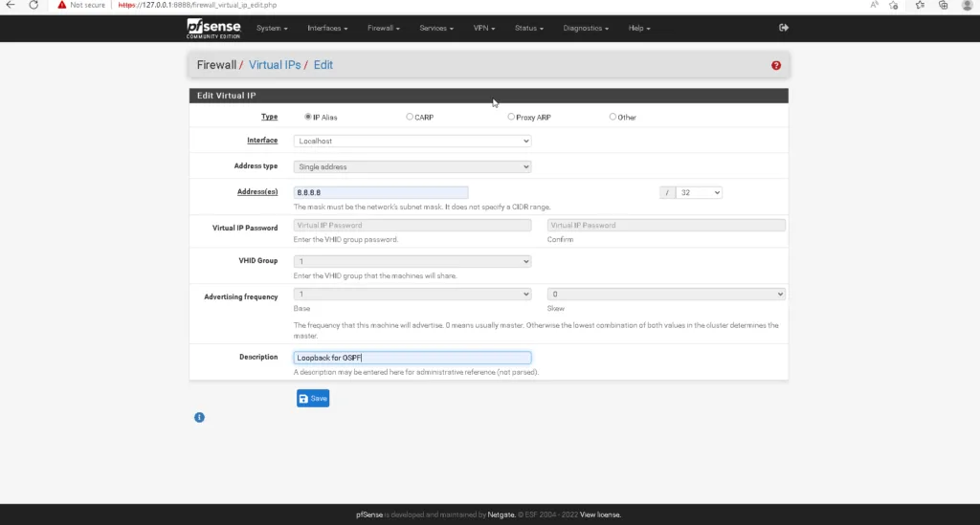Click the blue info icon below Save
The width and height of the screenshot is (980, 525).
click(x=199, y=417)
